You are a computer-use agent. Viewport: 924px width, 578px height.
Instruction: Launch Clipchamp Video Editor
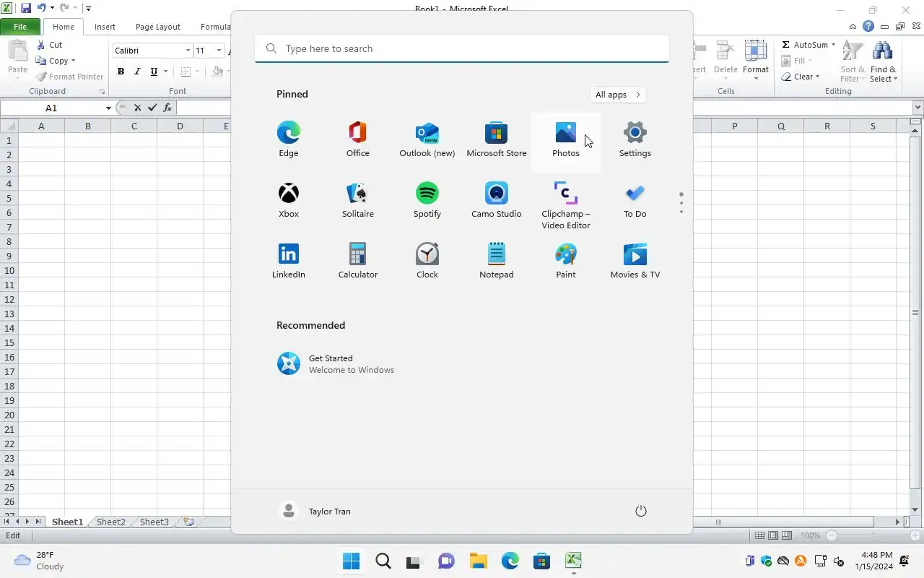(565, 205)
